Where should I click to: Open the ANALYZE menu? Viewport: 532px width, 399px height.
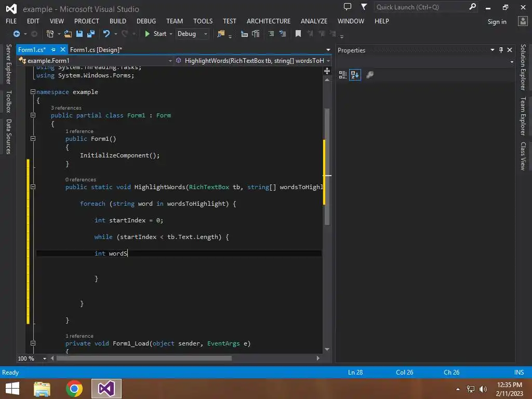[x=314, y=21]
